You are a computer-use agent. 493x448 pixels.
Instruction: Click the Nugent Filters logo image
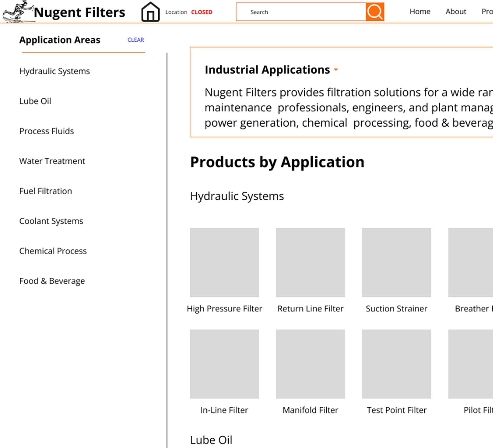19,11
